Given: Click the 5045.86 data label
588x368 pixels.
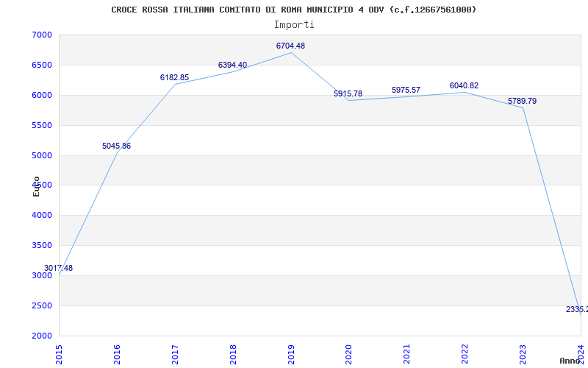Looking at the screenshot, I should [117, 146].
